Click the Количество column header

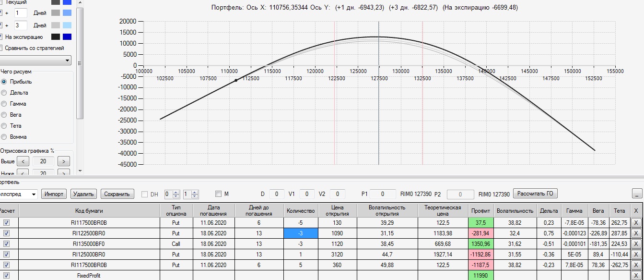[301, 210]
